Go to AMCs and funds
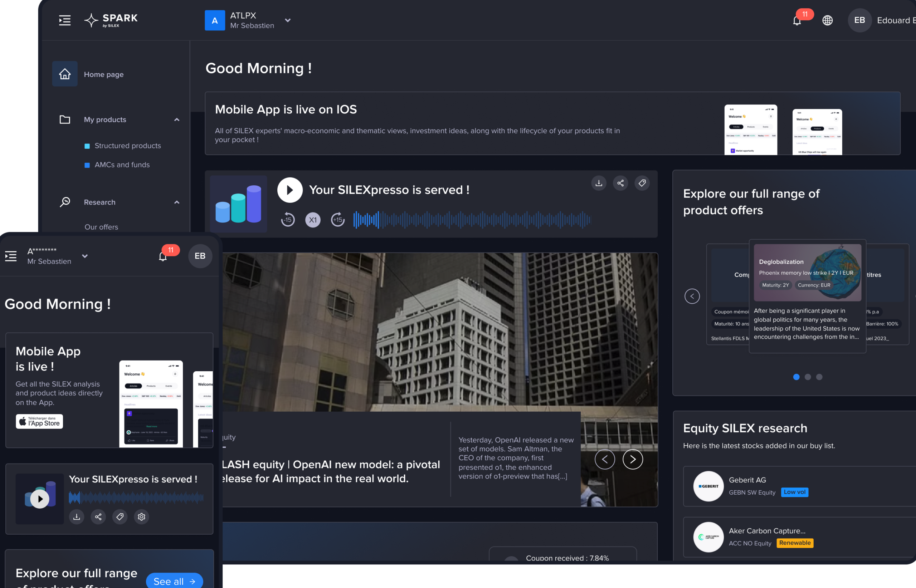This screenshot has width=916, height=588. click(x=122, y=165)
